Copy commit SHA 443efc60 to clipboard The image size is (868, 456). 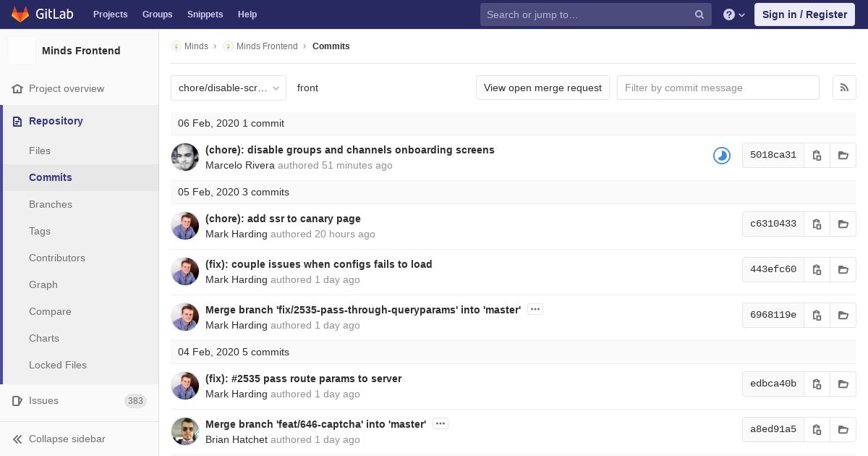817,269
